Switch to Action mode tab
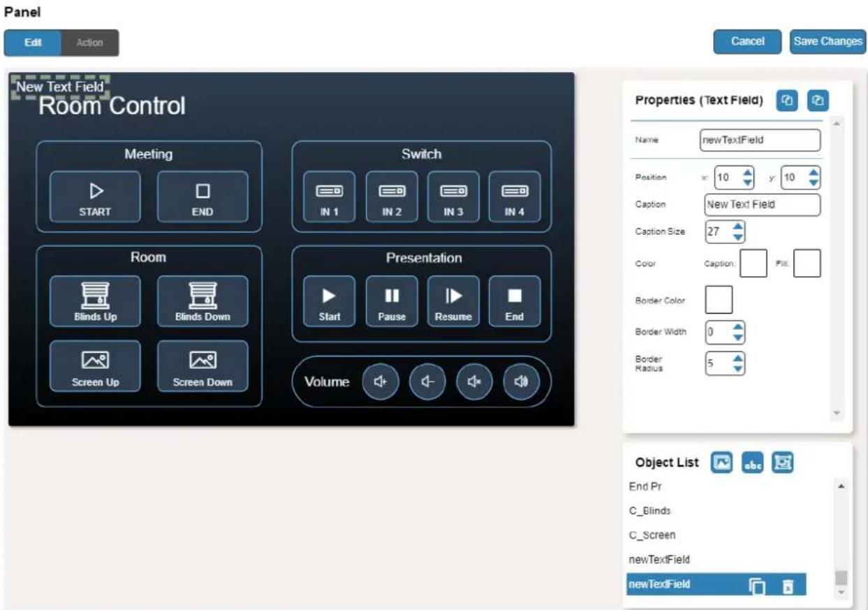Screen dimensions: 868x610 90,43
